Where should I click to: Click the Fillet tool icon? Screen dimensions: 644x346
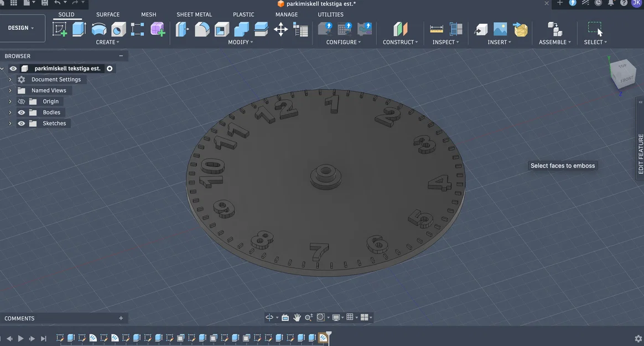[201, 29]
